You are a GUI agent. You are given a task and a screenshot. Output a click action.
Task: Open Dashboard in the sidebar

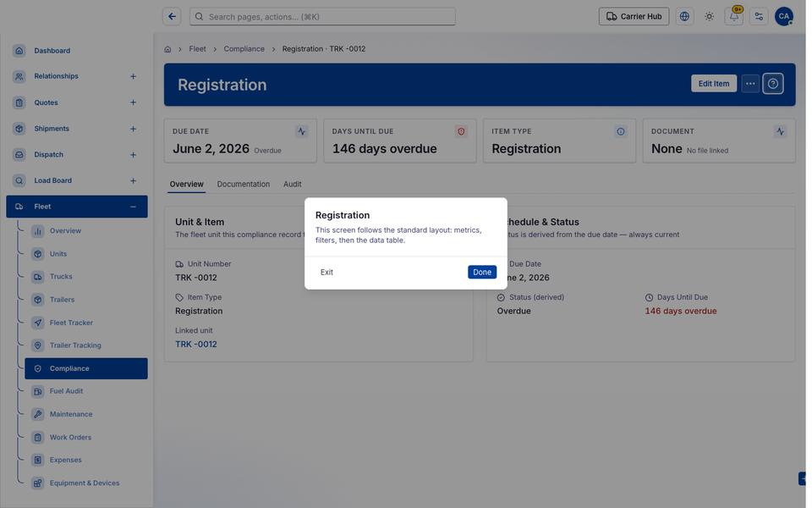(77, 51)
